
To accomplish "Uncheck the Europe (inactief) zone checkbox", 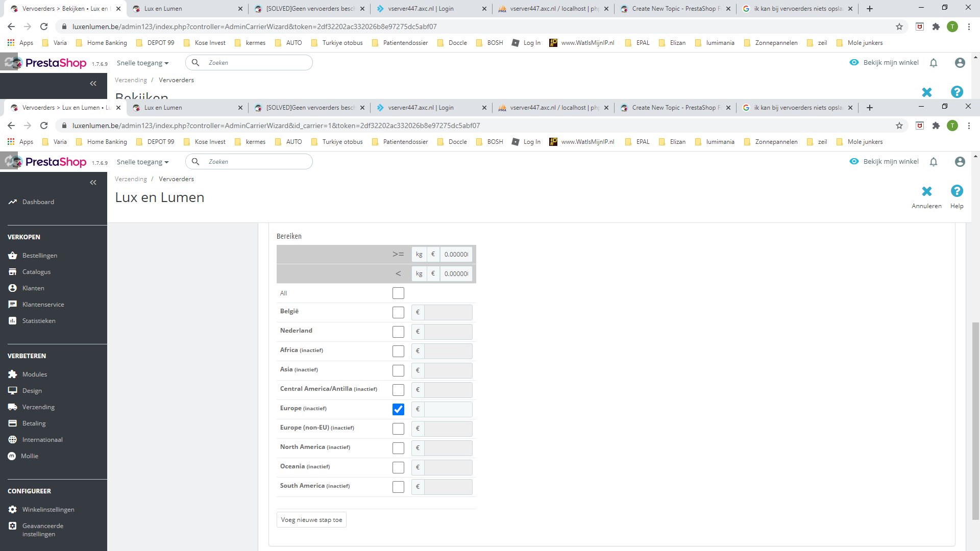I will [398, 409].
